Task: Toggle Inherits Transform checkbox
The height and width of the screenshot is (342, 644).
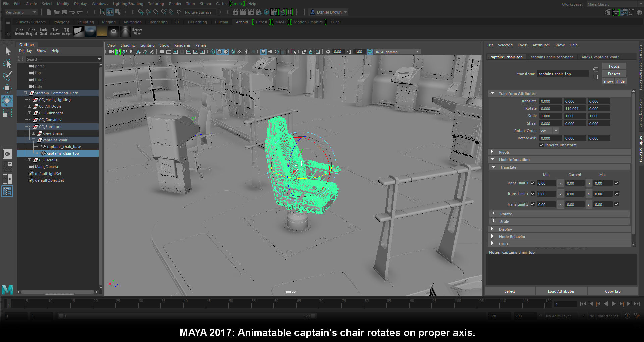Action: coord(541,145)
